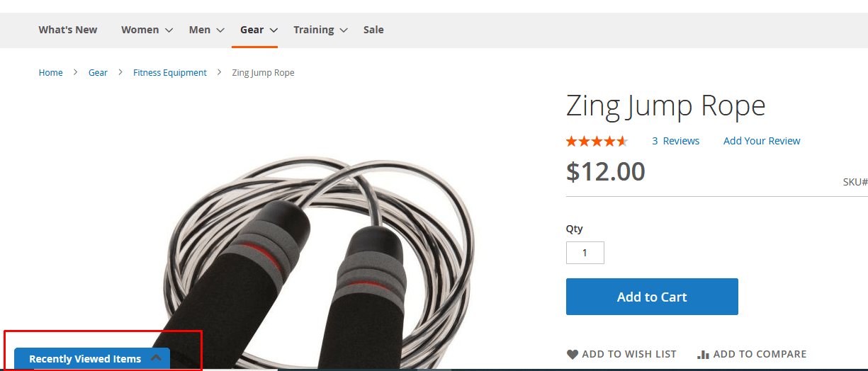Click the Add Your Review link
Screen dimensions: 868x371
pyautogui.click(x=762, y=141)
